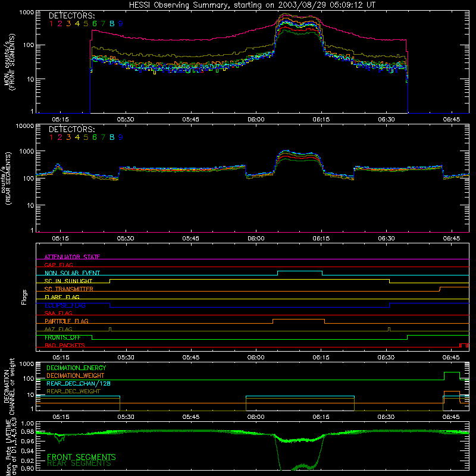Click the PARTICLE_FLAG raised step near 06:10

[x=299, y=320]
